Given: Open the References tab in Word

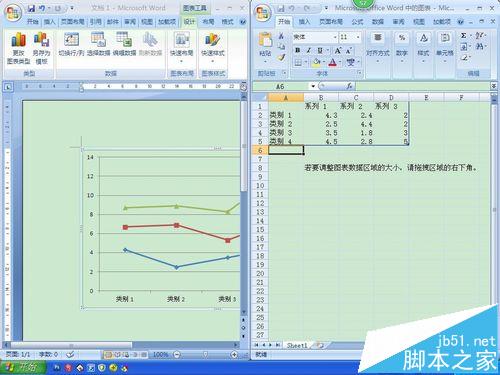Looking at the screenshot, I should pos(95,22).
